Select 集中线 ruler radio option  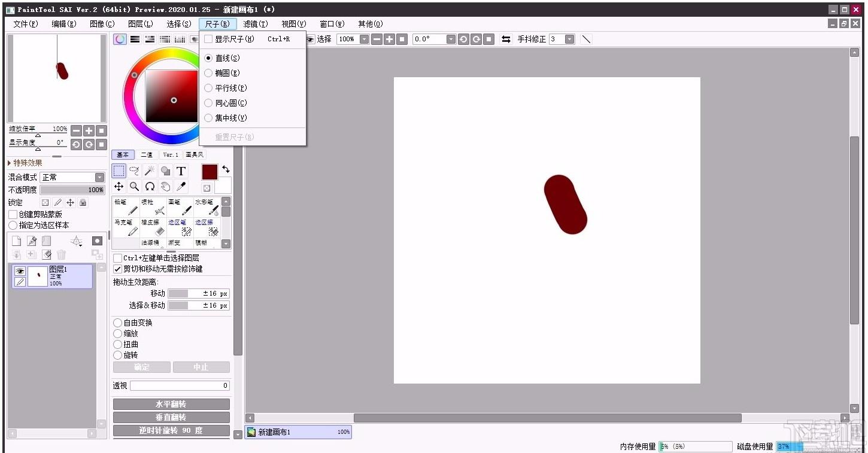(208, 118)
